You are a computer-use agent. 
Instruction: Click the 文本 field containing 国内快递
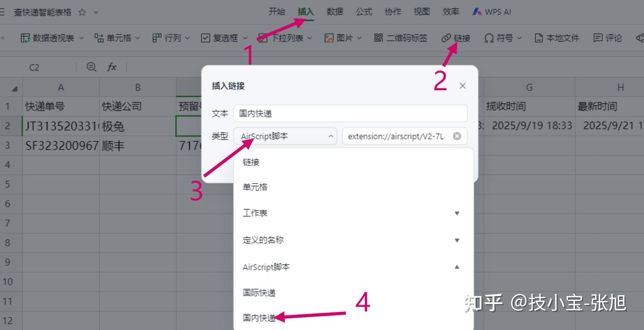350,113
